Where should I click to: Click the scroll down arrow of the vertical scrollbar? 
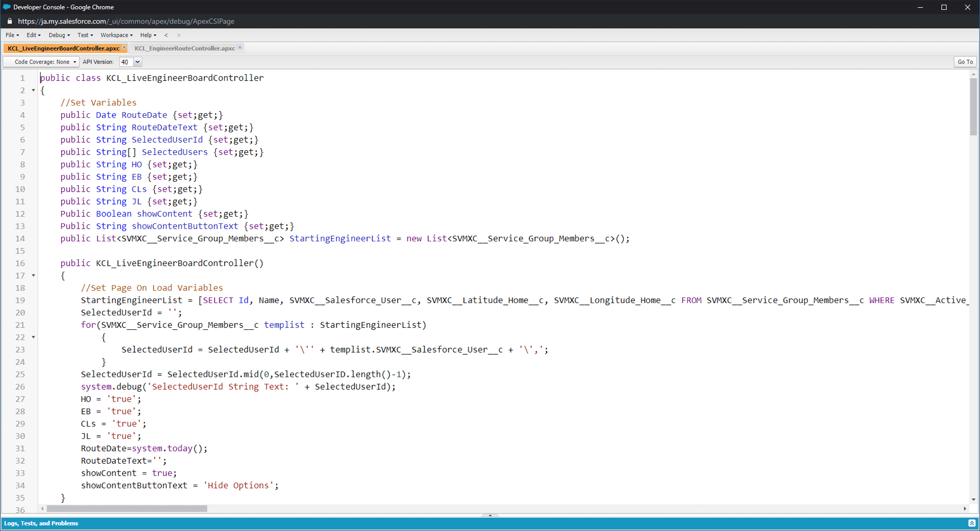point(973,499)
